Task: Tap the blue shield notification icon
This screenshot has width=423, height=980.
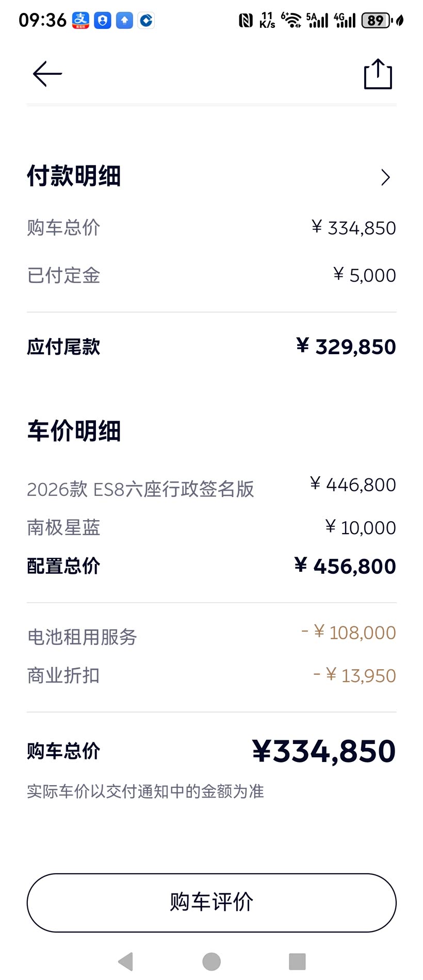Action: 103,20
